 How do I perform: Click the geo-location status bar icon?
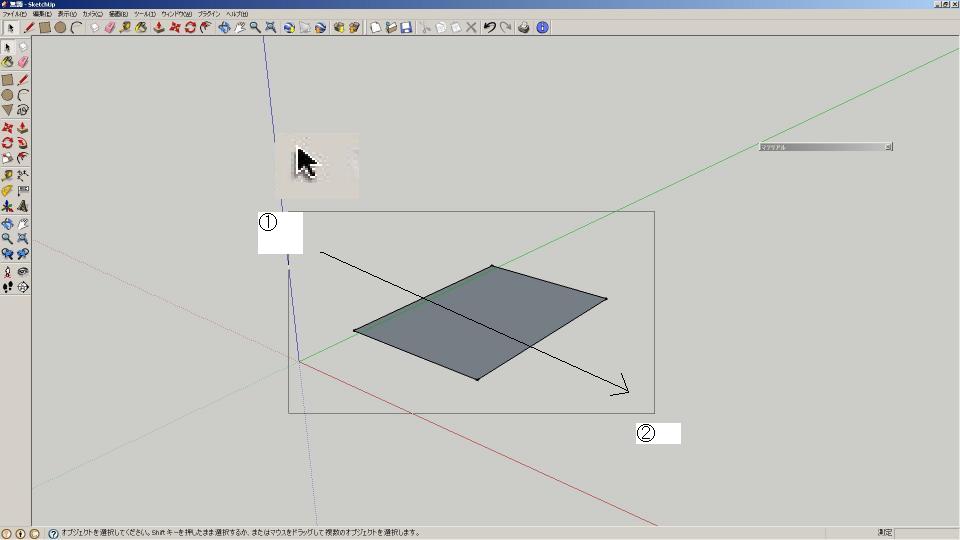[7, 534]
